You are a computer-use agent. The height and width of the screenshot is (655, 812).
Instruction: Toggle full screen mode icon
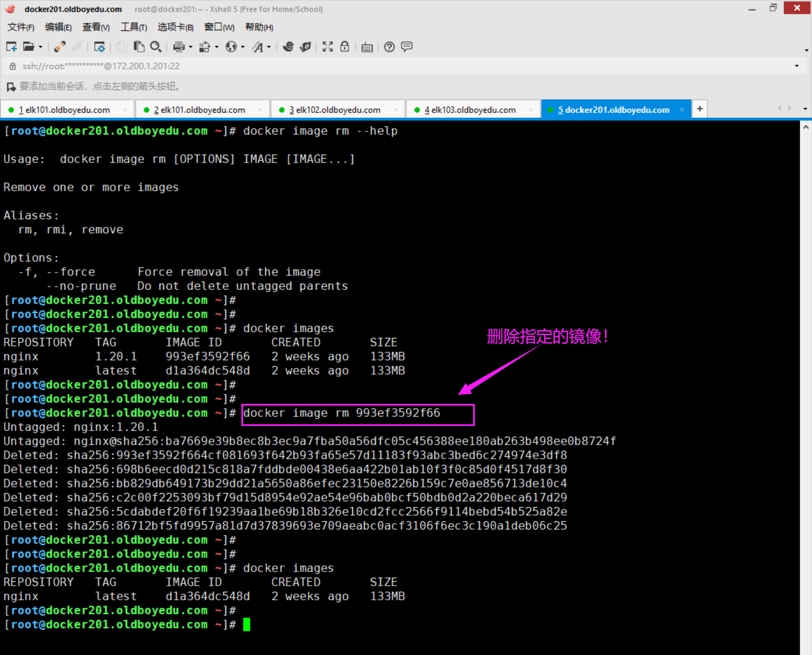click(x=328, y=47)
